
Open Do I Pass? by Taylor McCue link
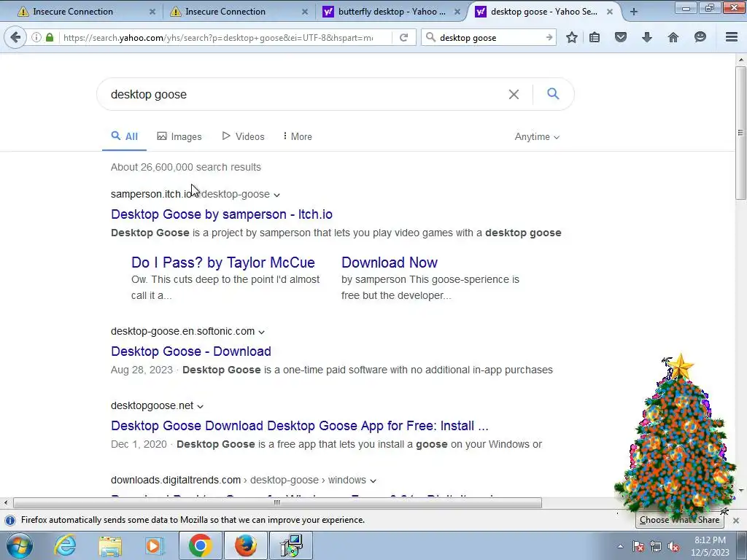[223, 262]
